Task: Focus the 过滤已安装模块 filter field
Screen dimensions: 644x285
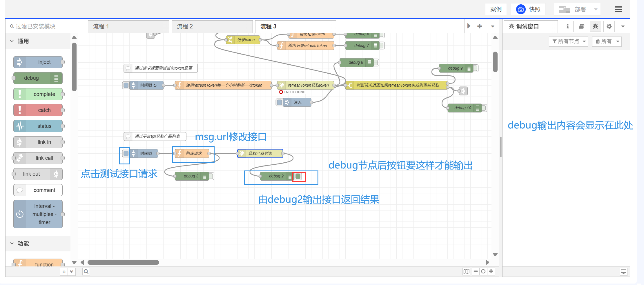Action: pyautogui.click(x=42, y=26)
